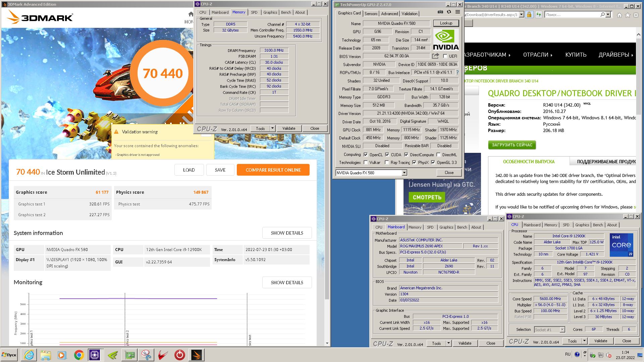Click the browser Поиск search field
Viewport: 644px width, 362px height.
pyautogui.click(x=572, y=15)
